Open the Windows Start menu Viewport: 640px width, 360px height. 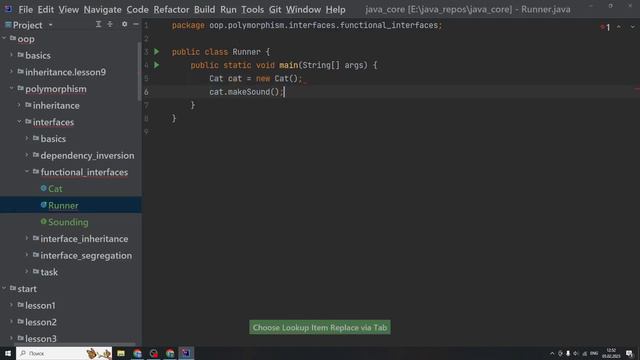tap(8, 353)
